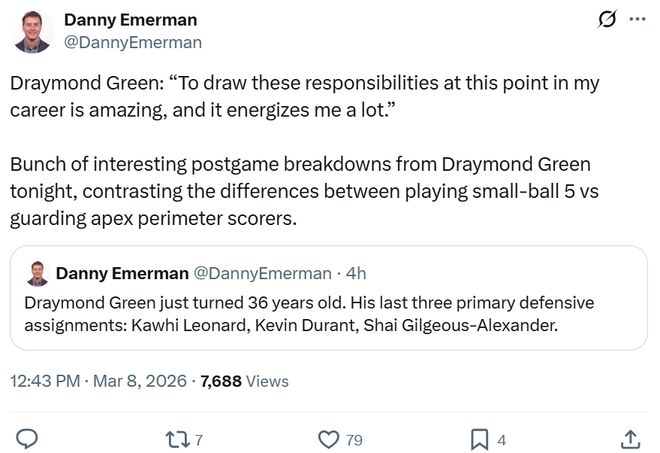Click the Danny Emerman display name
The image size is (660, 453).
pyautogui.click(x=130, y=20)
